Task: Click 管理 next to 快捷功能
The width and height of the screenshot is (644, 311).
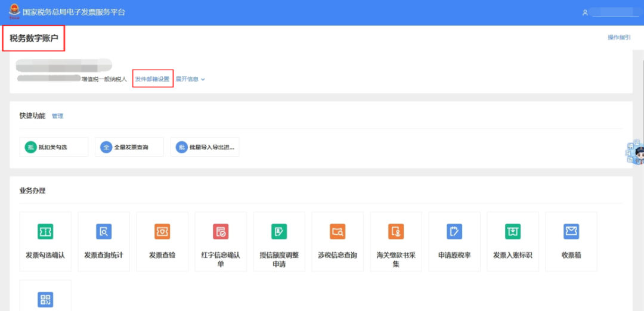Action: coord(57,116)
